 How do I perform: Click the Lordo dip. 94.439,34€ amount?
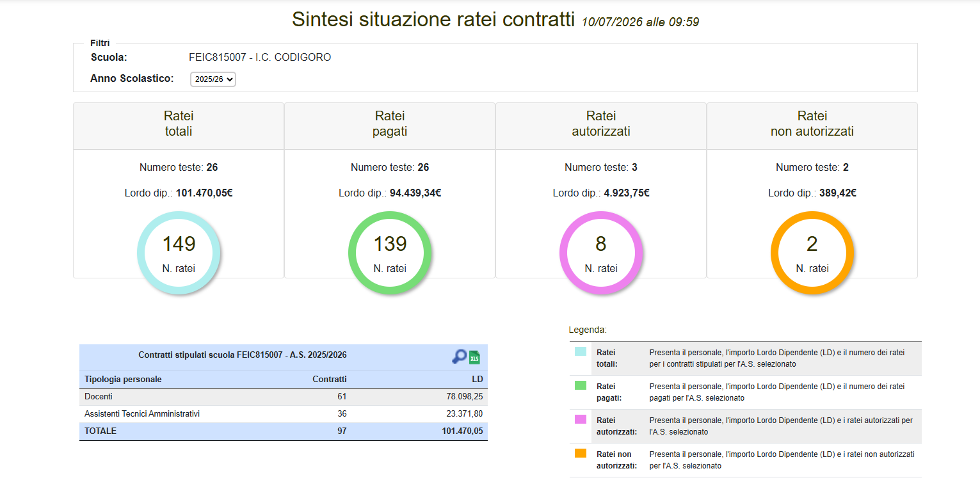[x=415, y=193]
